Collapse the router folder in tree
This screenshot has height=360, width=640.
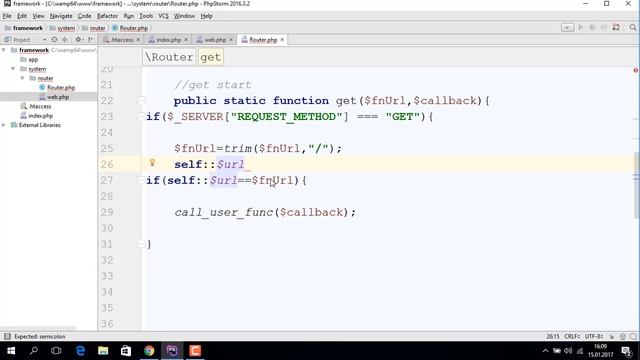[x=22, y=78]
